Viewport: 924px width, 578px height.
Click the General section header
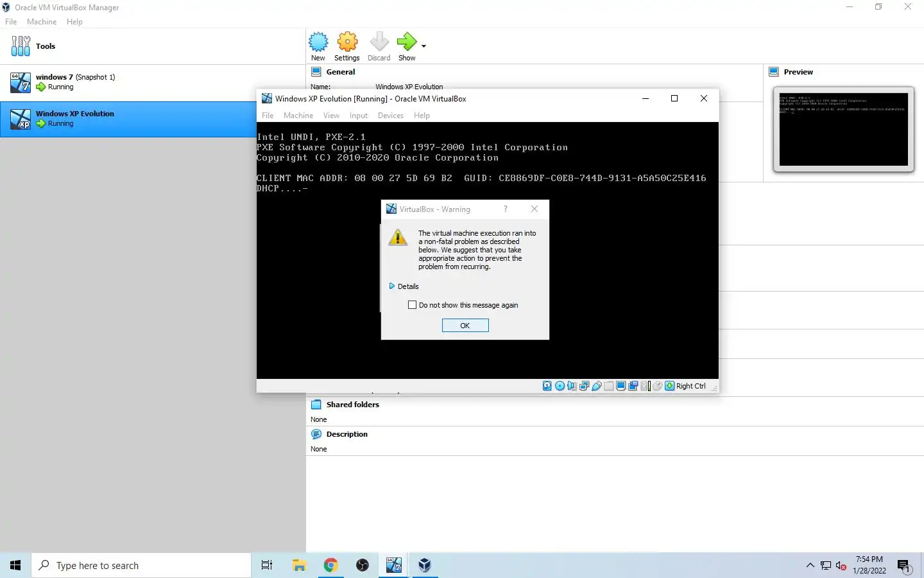coord(341,72)
